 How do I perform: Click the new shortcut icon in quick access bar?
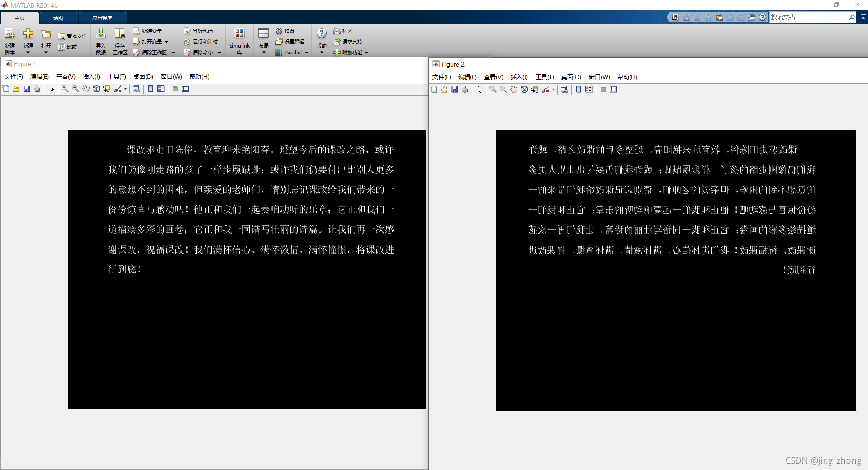(x=676, y=17)
